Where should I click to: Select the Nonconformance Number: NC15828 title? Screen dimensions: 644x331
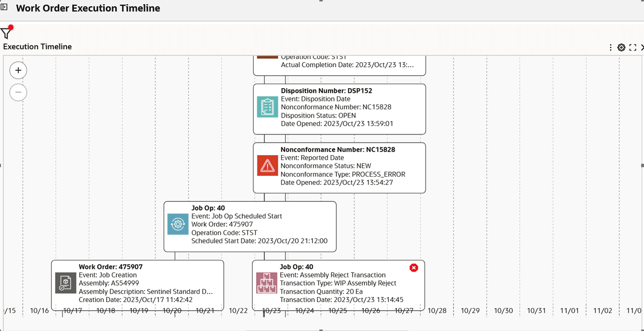[x=338, y=149]
